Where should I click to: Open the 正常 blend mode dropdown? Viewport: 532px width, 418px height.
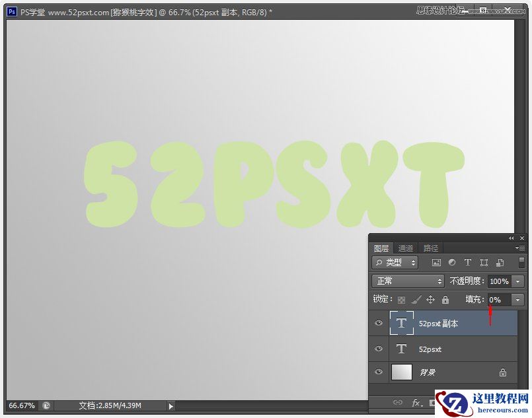point(408,281)
